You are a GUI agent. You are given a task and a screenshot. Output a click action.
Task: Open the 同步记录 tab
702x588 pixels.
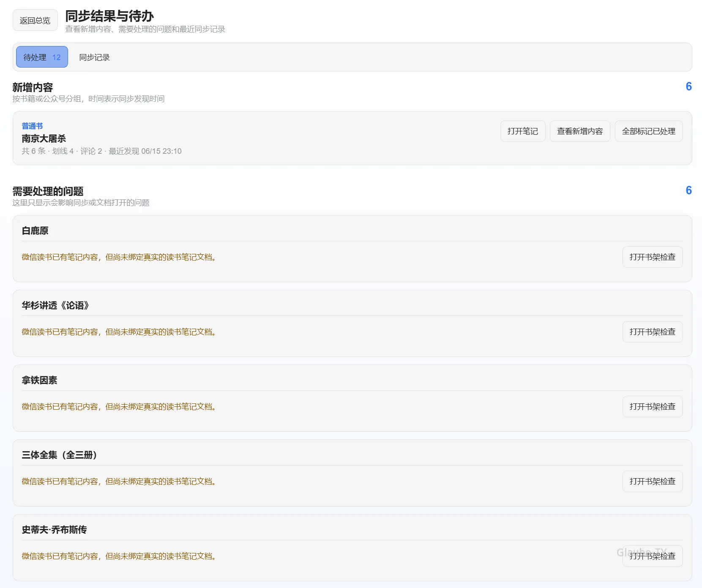[x=94, y=57]
